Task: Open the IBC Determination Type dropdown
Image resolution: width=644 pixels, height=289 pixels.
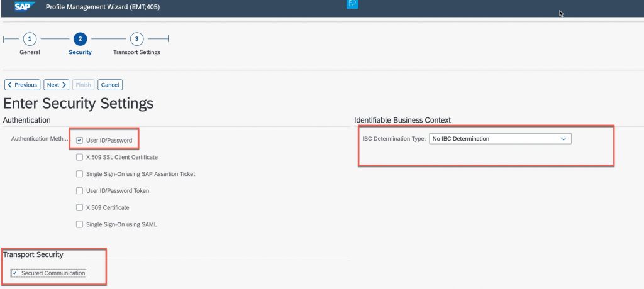Action: pyautogui.click(x=500, y=139)
